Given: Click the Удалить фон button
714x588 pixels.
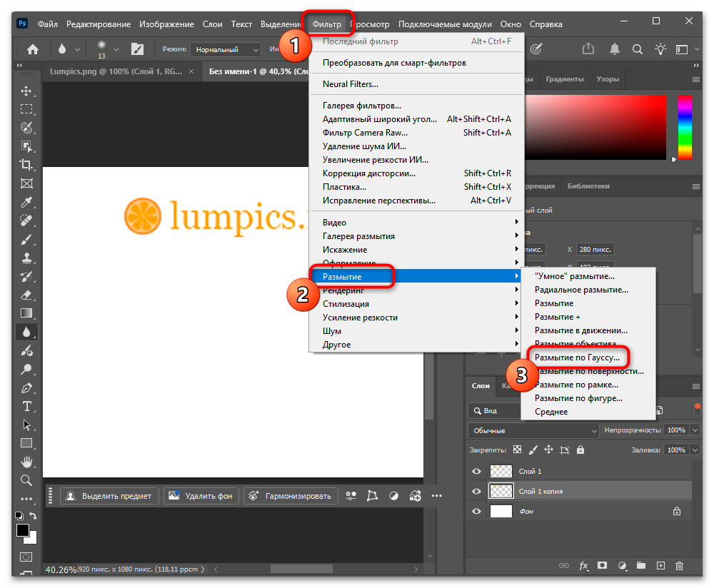Looking at the screenshot, I should [x=201, y=496].
